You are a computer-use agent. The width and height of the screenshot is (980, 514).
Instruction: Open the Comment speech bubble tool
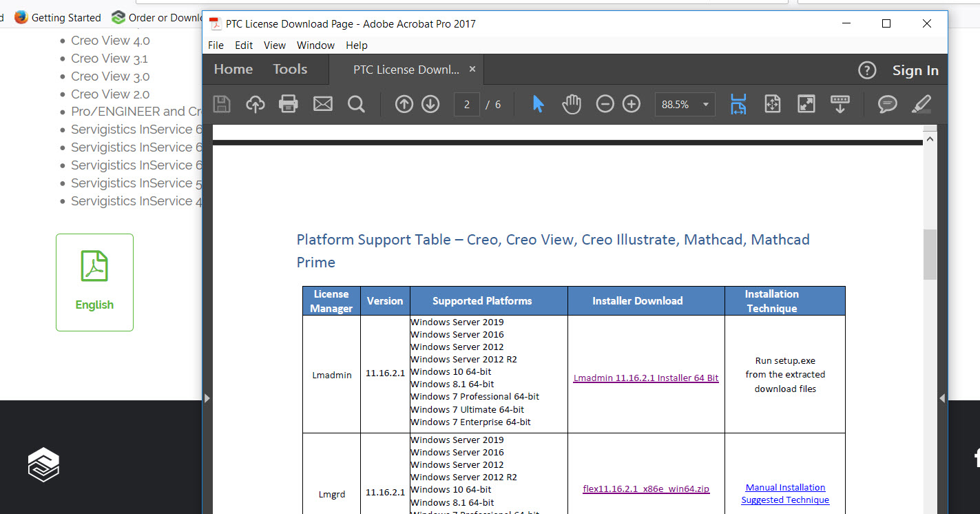[x=887, y=103]
